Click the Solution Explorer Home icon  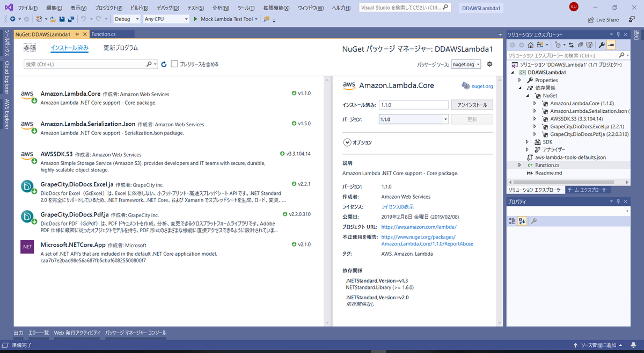coord(531,45)
